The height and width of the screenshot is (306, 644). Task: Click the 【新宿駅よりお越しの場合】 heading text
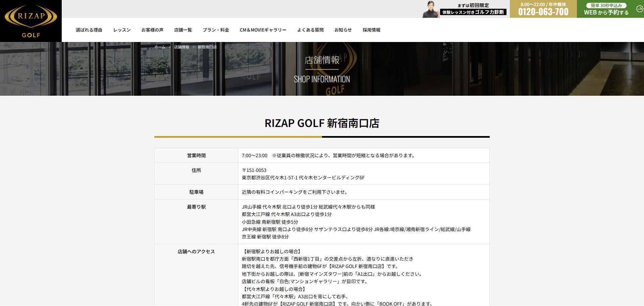pyautogui.click(x=272, y=252)
